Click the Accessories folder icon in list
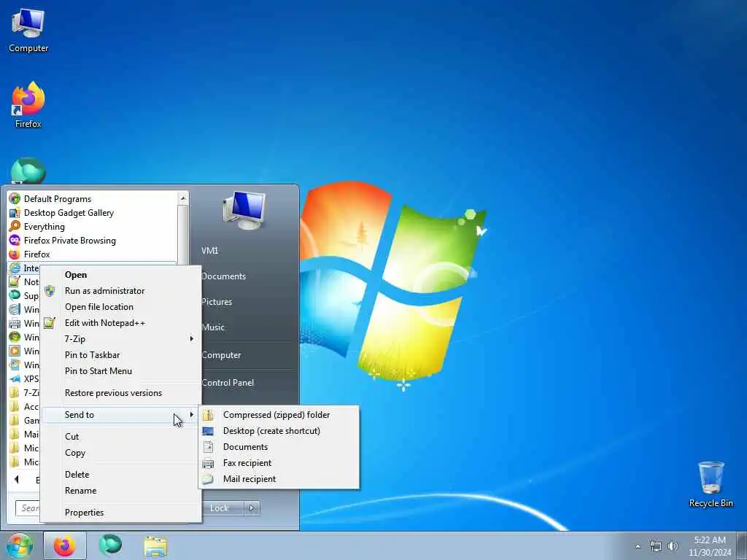Image resolution: width=747 pixels, height=560 pixels. pyautogui.click(x=15, y=406)
